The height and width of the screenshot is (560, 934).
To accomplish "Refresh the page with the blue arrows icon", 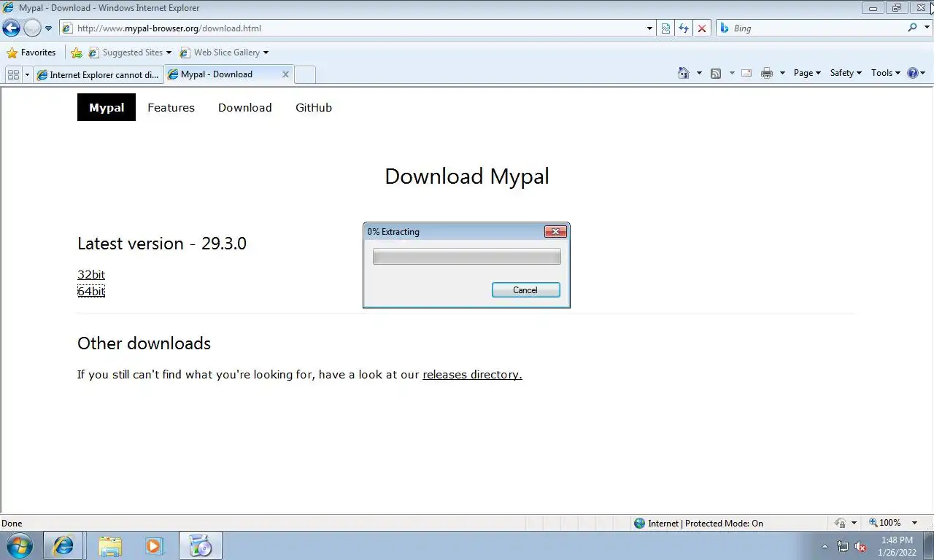I will [684, 28].
